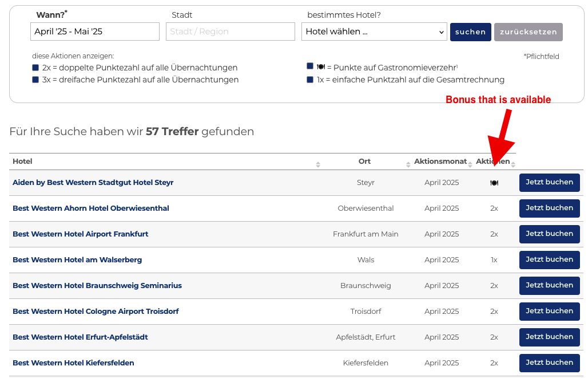Open the Wann date range field
This screenshot has height=378, width=588.
tap(95, 32)
